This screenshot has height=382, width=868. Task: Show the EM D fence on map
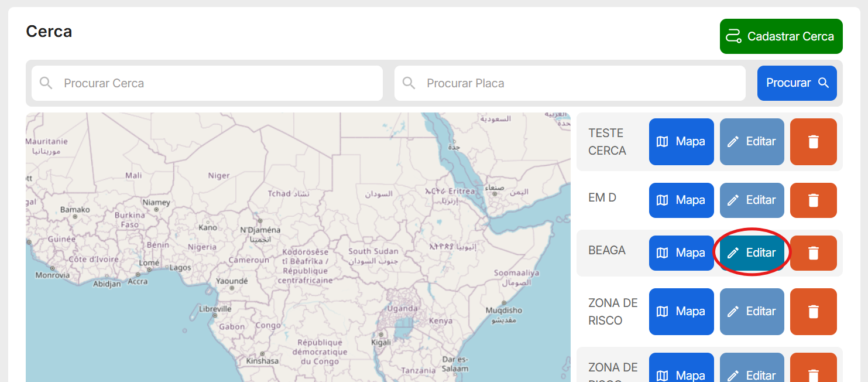tap(681, 200)
